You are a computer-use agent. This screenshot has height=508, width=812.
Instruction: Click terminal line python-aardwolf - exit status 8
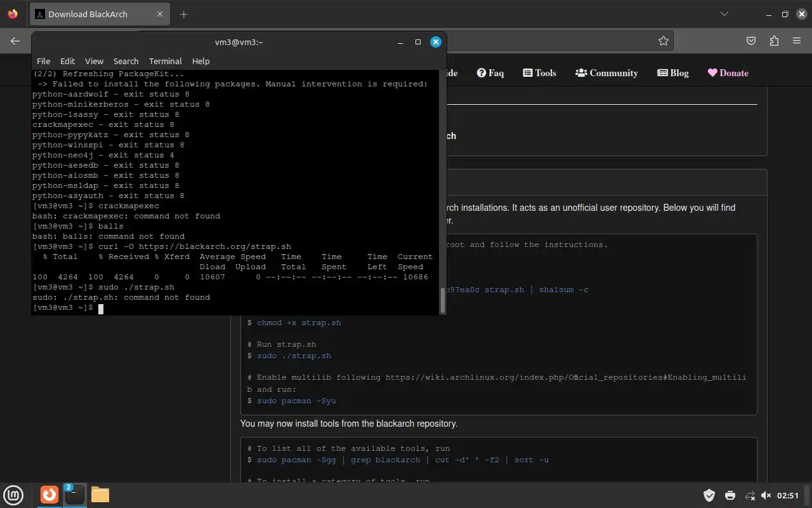[111, 94]
